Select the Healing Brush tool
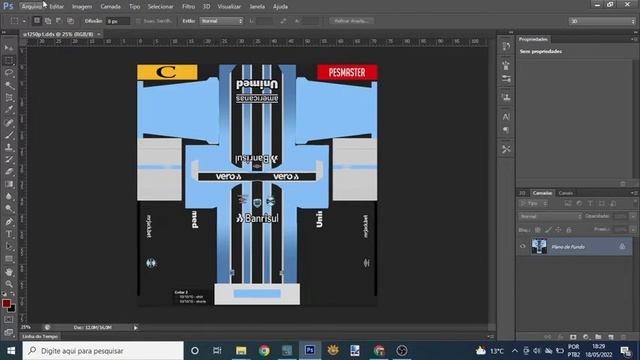Viewport: 640px width, 360px height. pyautogui.click(x=9, y=122)
